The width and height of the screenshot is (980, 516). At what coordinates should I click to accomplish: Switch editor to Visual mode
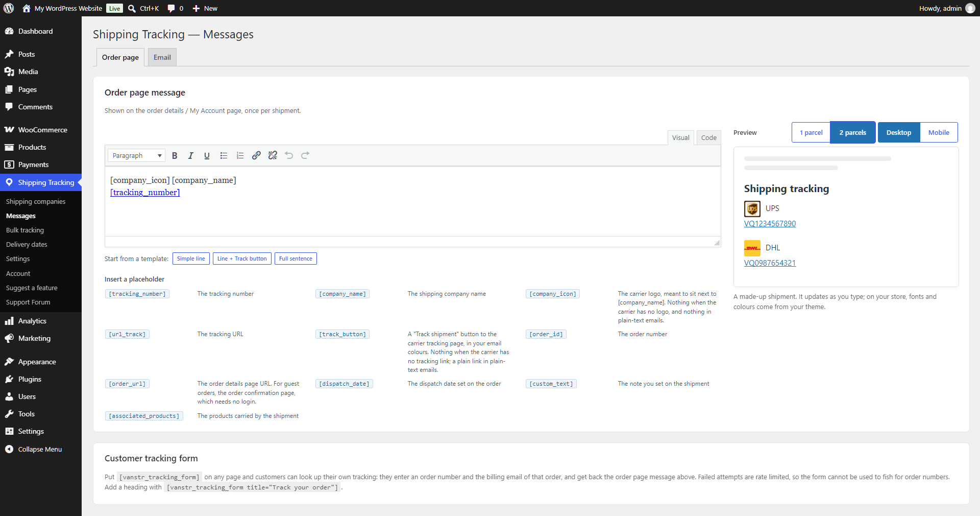coord(681,137)
